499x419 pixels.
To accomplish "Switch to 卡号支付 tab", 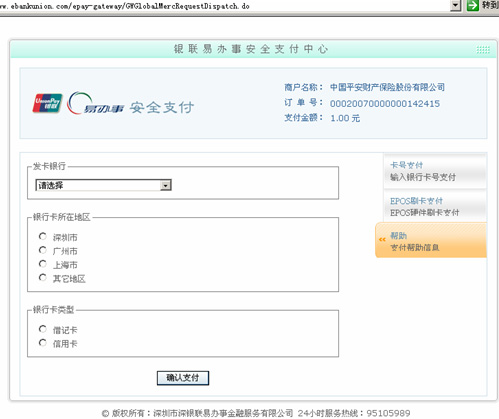I will pos(435,171).
